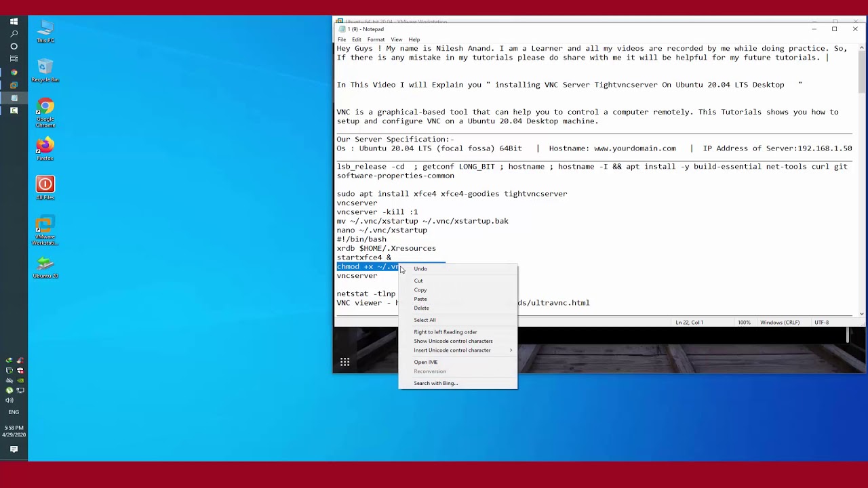This screenshot has height=488, width=868.
Task: Open Ubuntu 20 desktop shortcut
Action: [45, 267]
